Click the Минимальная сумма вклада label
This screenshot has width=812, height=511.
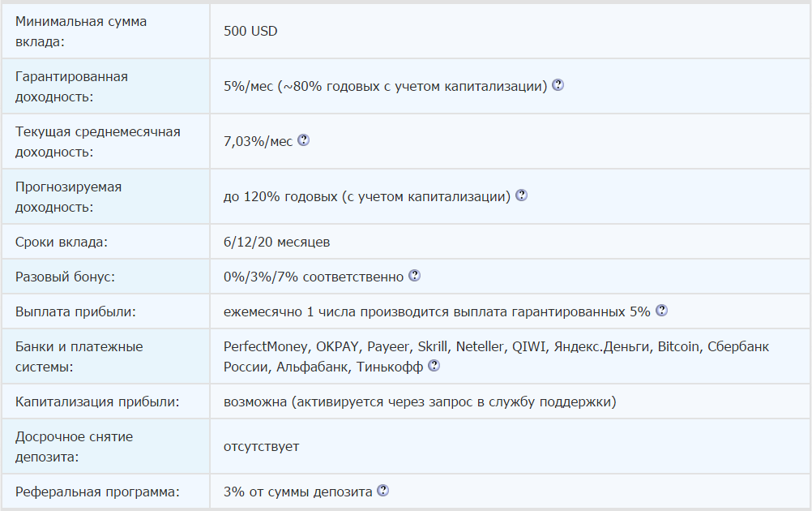(x=81, y=31)
